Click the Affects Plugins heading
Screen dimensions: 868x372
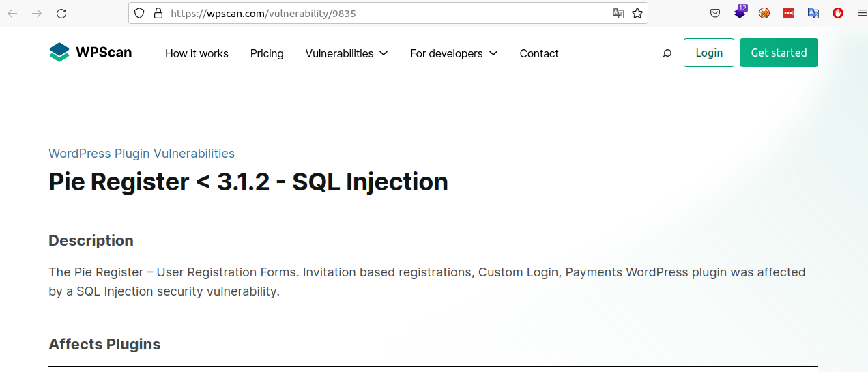[x=104, y=344]
